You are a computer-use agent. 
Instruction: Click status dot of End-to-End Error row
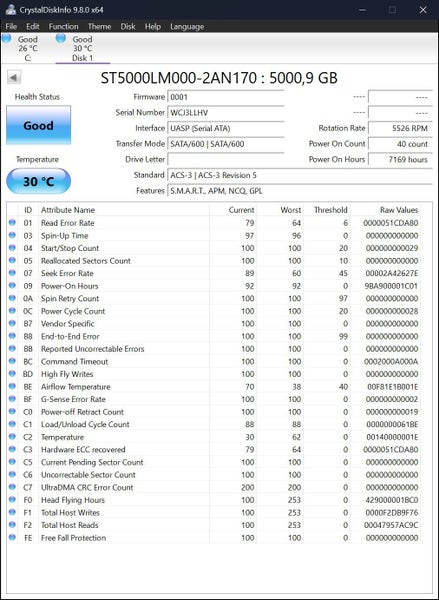click(12, 336)
